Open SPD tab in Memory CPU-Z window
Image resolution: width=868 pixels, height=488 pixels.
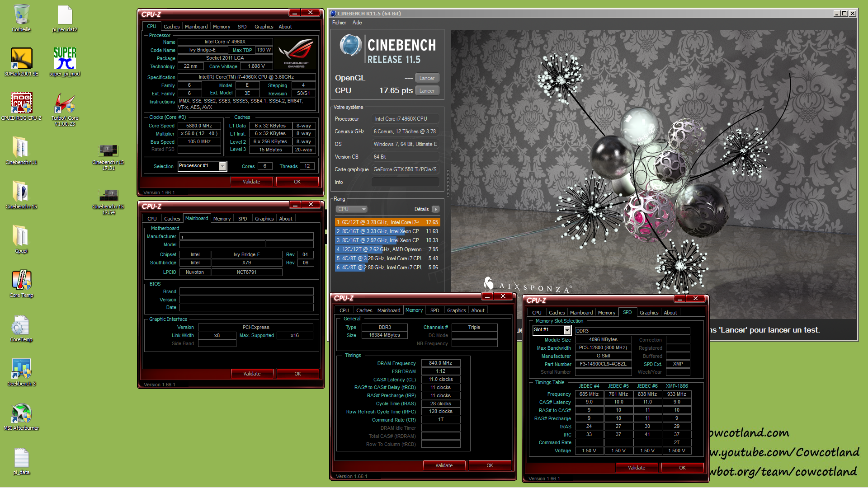[x=435, y=310]
